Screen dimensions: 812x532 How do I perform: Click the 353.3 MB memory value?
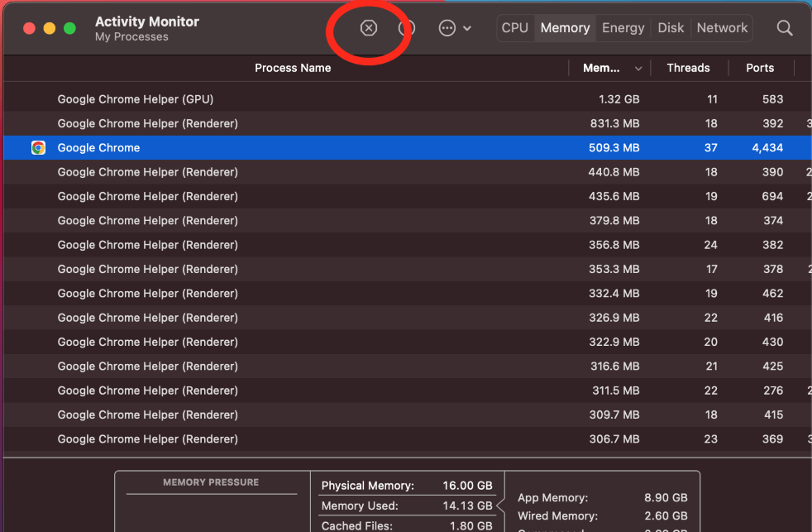click(614, 270)
